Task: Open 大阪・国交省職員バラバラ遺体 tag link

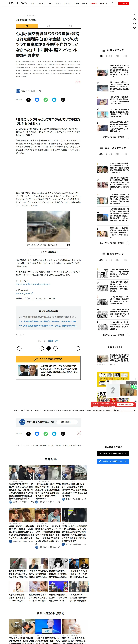Action: click(x=26, y=20)
